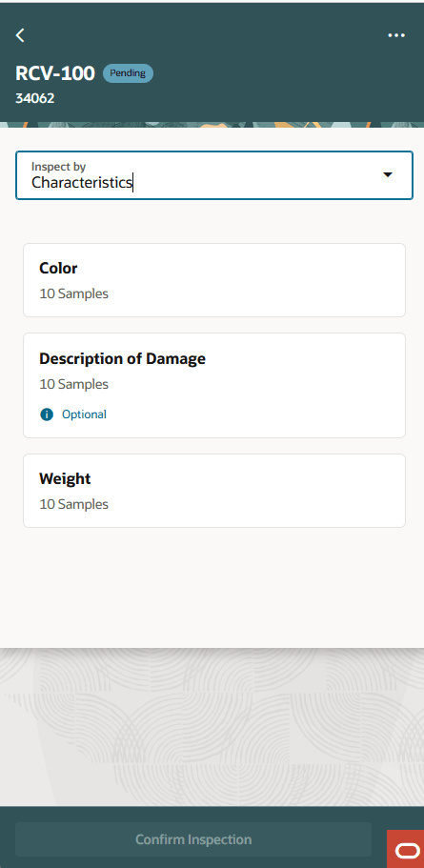Go back using the header arrow
Viewport: 424px width, 868px height.
point(20,35)
